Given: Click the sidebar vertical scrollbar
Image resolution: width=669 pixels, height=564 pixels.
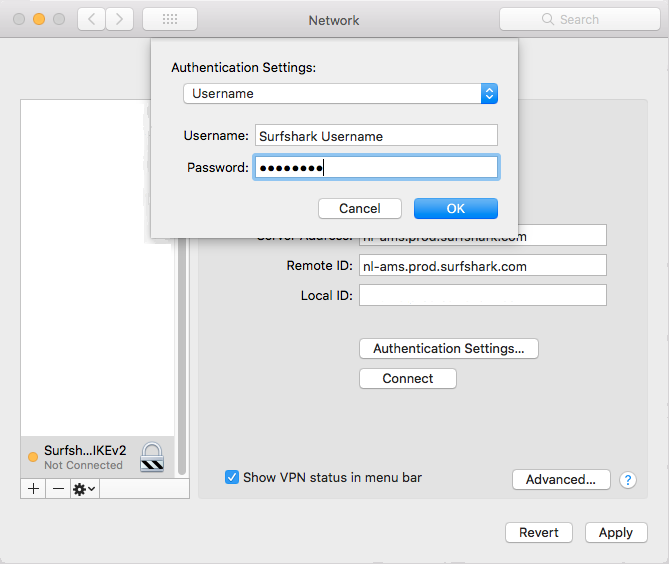Looking at the screenshot, I should pos(182,356).
